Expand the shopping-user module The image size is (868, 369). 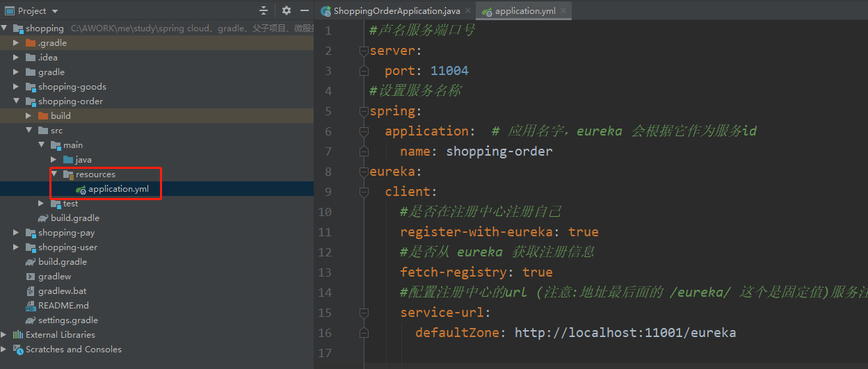pos(16,247)
